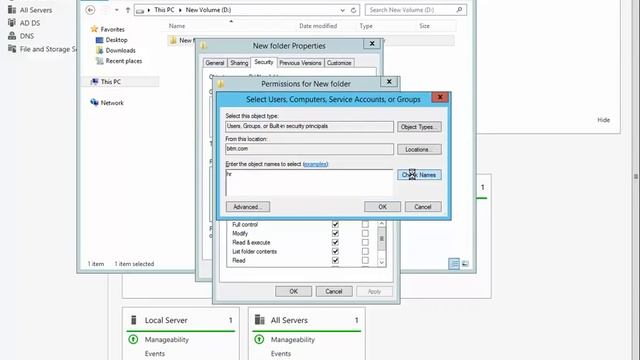This screenshot has height=360, width=640.
Task: Sort by Date modified column
Action: [x=318, y=26]
